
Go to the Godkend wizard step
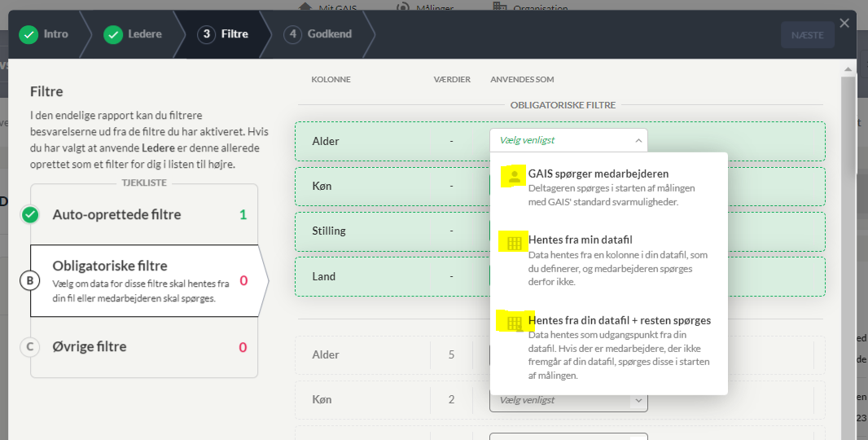coord(318,34)
